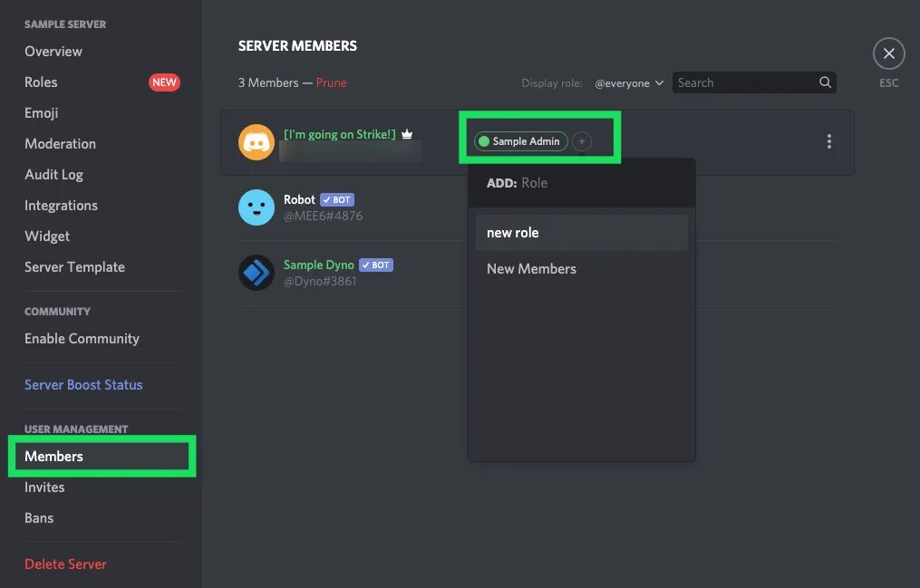Click the Sample Dyno avatar icon
The width and height of the screenshot is (920, 588).
pos(257,273)
